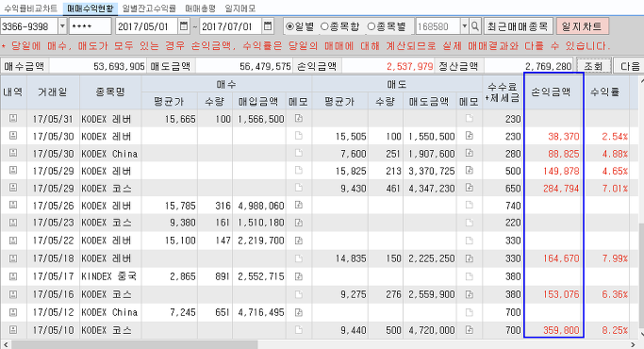The image size is (644, 349).
Task: Select the return rate 7.99%
Action: click(x=615, y=258)
